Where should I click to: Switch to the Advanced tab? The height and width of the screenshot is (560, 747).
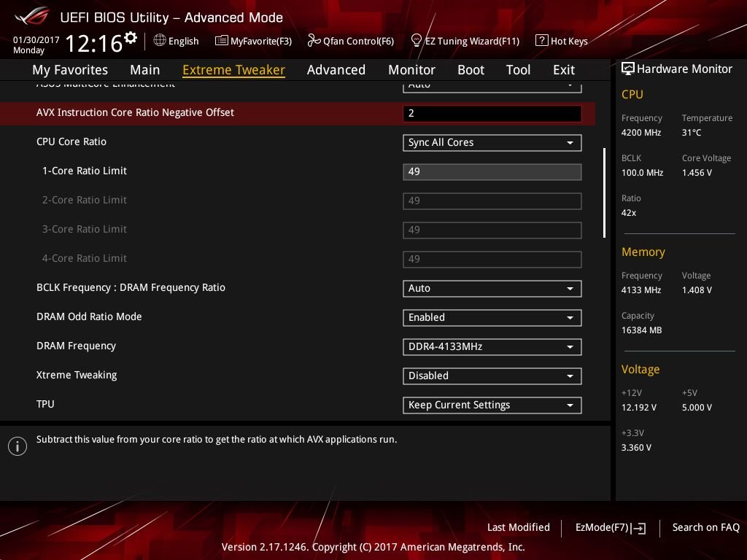[x=336, y=69]
